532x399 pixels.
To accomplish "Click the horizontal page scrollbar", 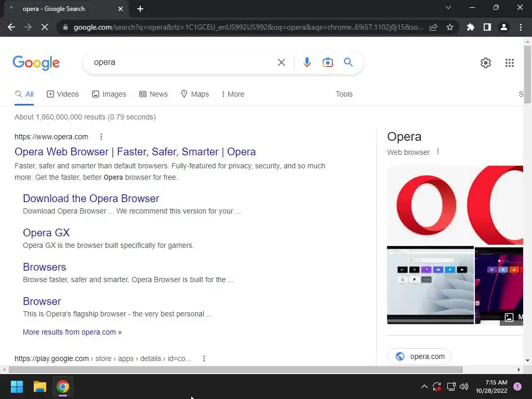I will pos(236,369).
